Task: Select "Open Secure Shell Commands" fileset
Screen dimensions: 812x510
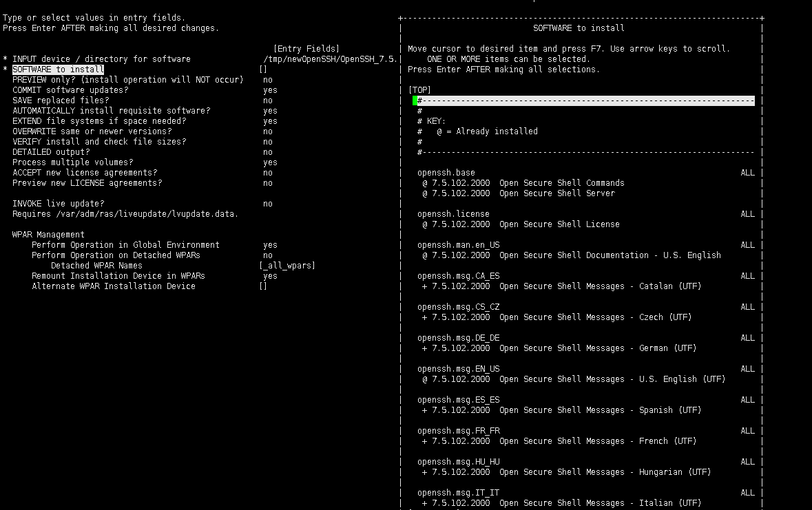Action: coord(562,183)
